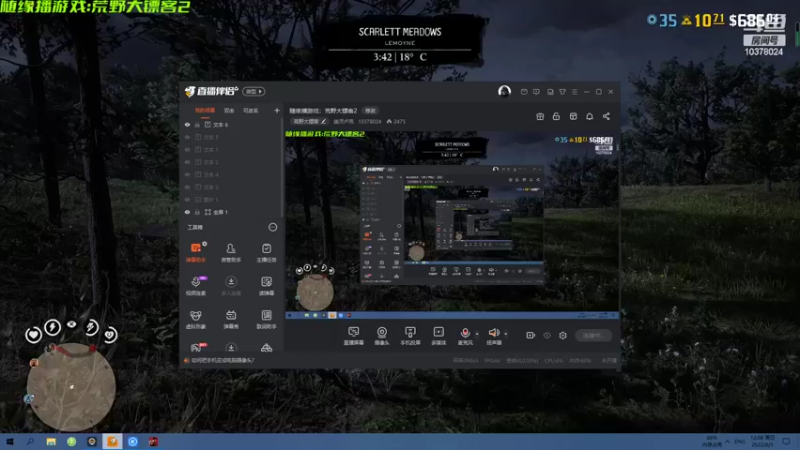
Task: Open the notification center on taskbar
Action: [x=786, y=441]
